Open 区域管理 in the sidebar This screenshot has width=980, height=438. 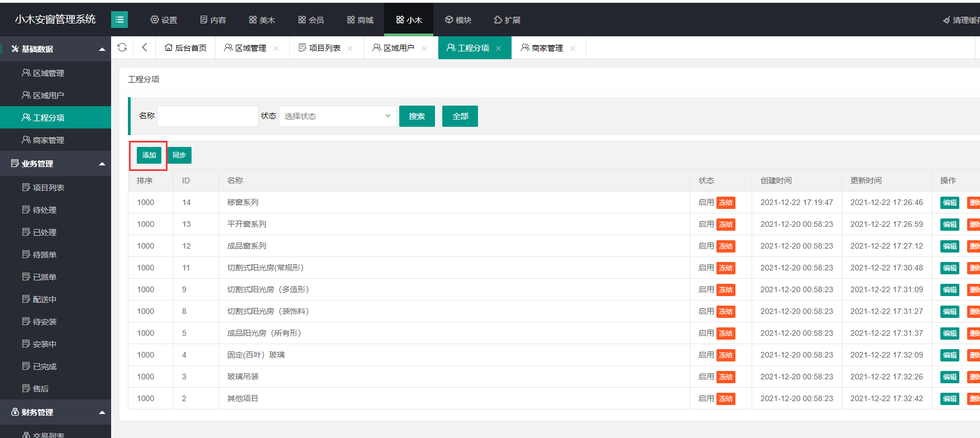[55, 73]
